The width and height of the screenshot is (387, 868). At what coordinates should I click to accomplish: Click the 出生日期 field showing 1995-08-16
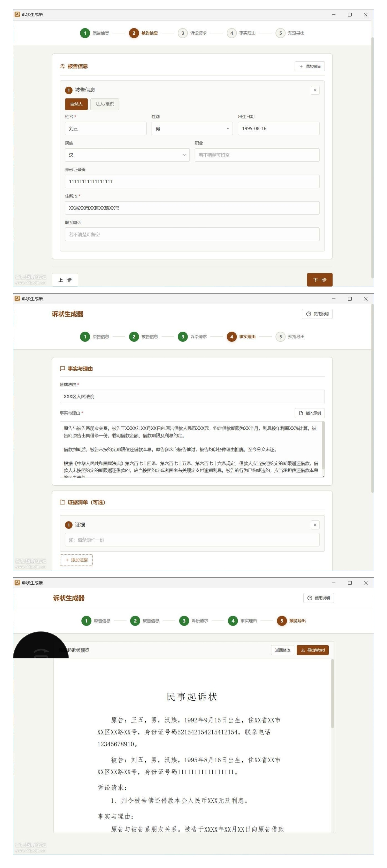[278, 128]
